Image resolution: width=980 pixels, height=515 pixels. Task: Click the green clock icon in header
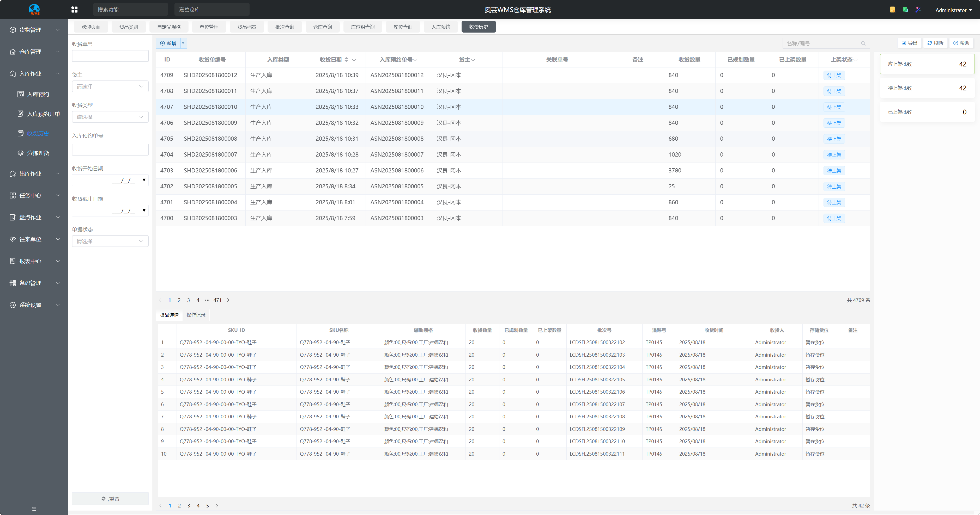tap(905, 9)
